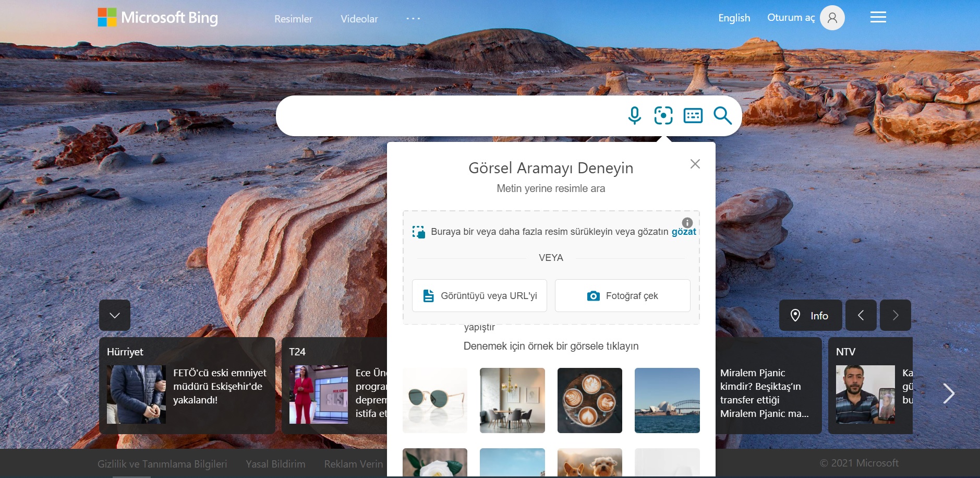Click the Fotoğraf çek button
Image resolution: width=980 pixels, height=478 pixels.
(x=622, y=296)
